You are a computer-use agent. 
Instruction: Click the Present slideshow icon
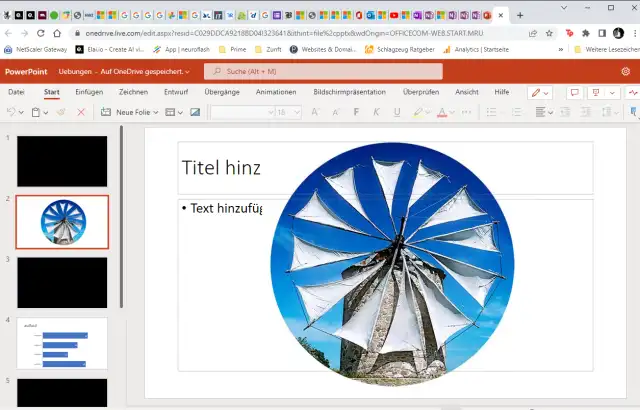click(596, 93)
